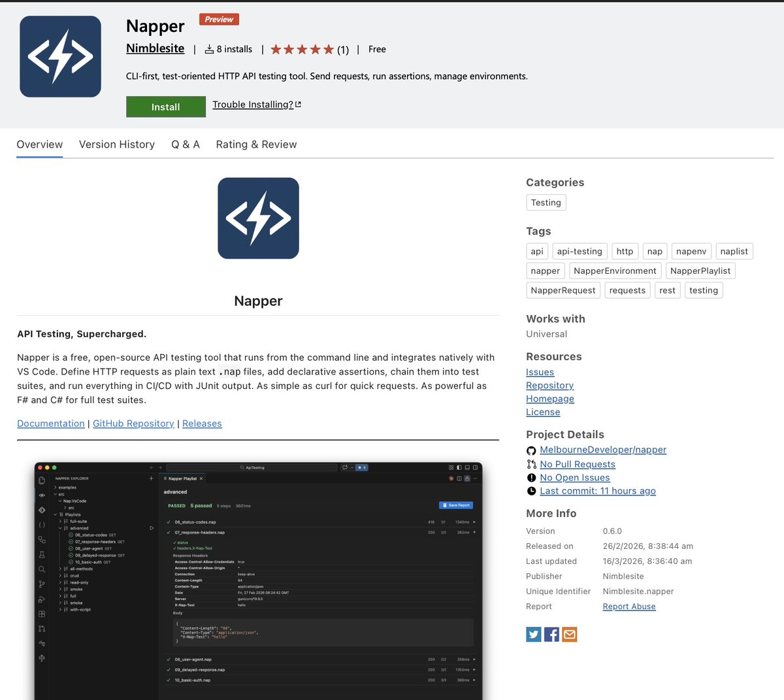Share the extension via email icon
The image size is (784, 700).
(570, 634)
